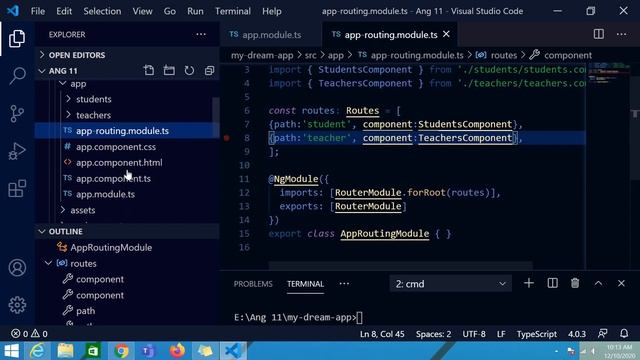
Task: Click the errors and warnings status indicator
Action: [29, 334]
